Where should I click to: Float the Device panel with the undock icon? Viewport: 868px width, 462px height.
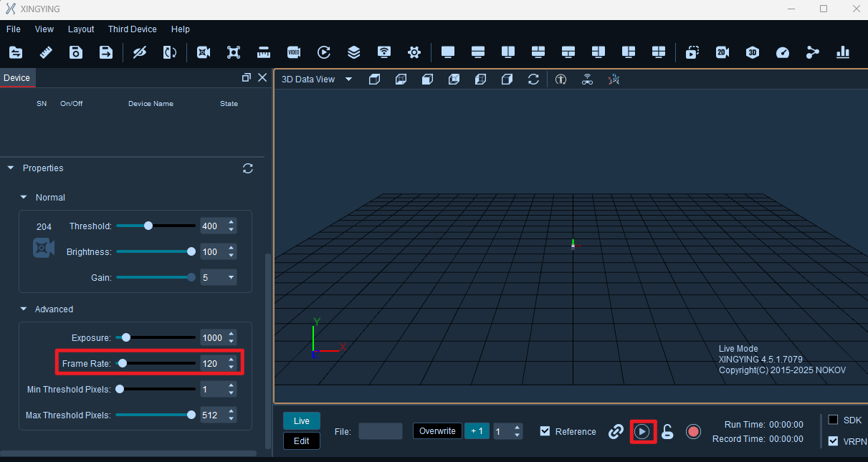click(247, 77)
